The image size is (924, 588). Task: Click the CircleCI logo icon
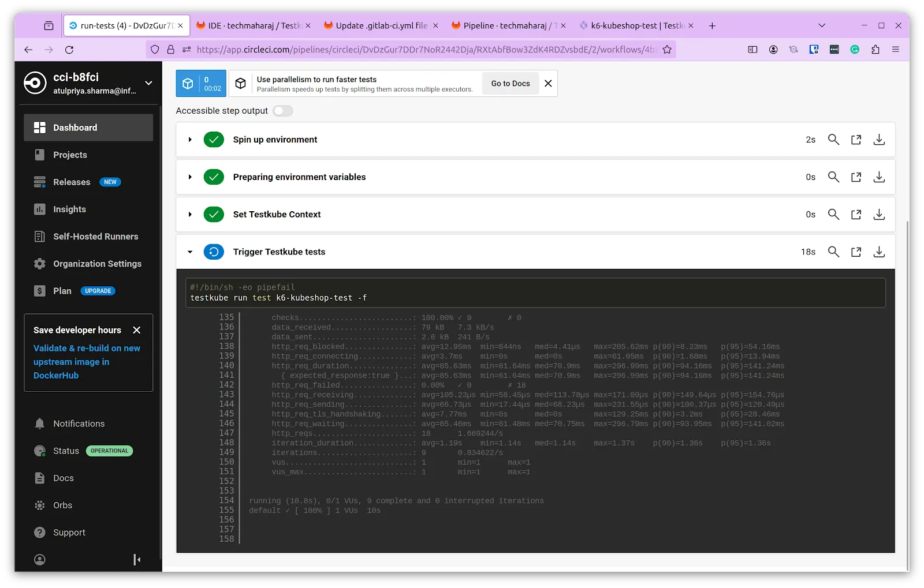(35, 83)
